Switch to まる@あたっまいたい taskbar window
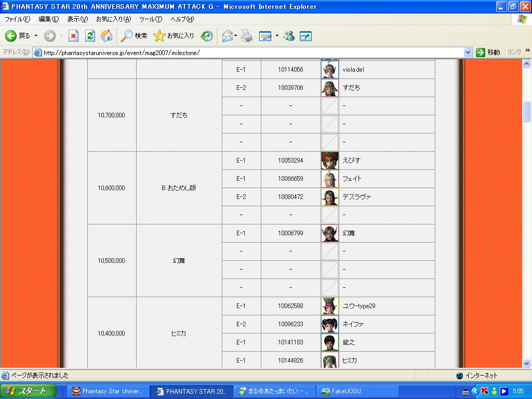Image resolution: width=532 pixels, height=399 pixels. (274, 391)
